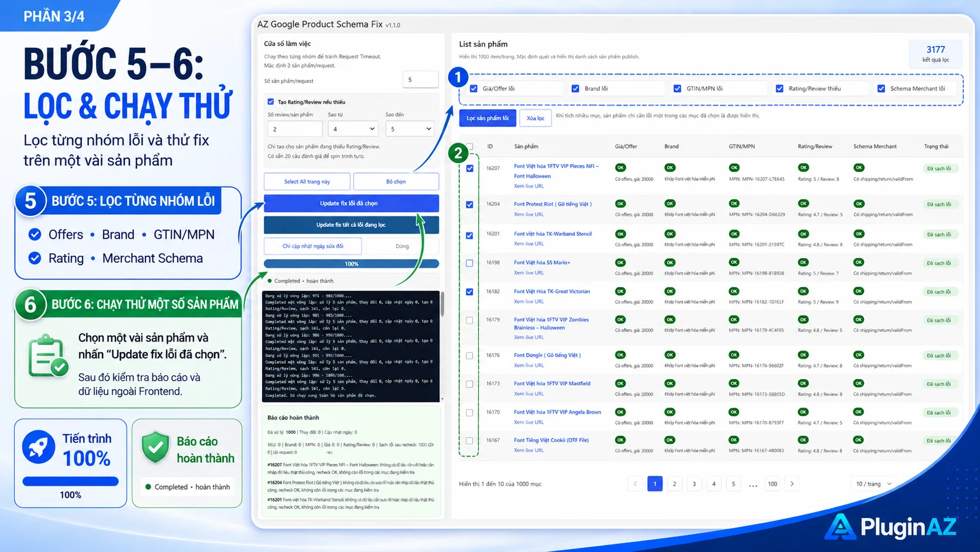Go to pagination page 100
The width and height of the screenshot is (980, 552).
tap(773, 484)
